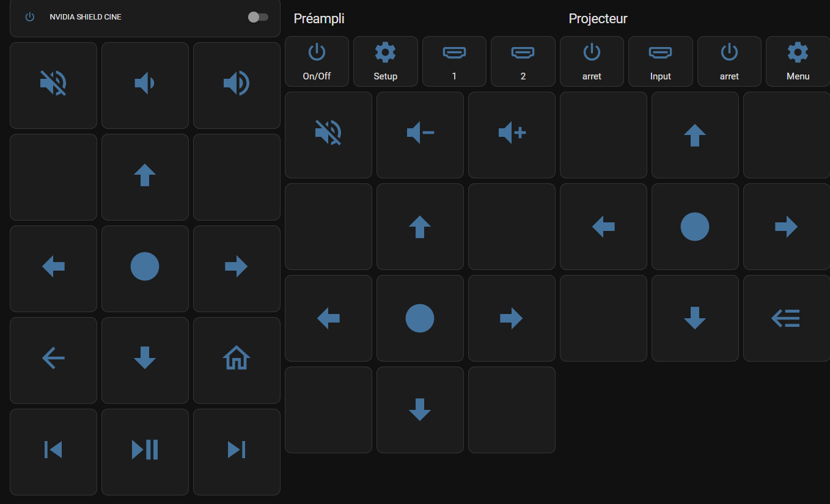Skip to next track on Shield remote
The image size is (830, 504).
coord(237,450)
